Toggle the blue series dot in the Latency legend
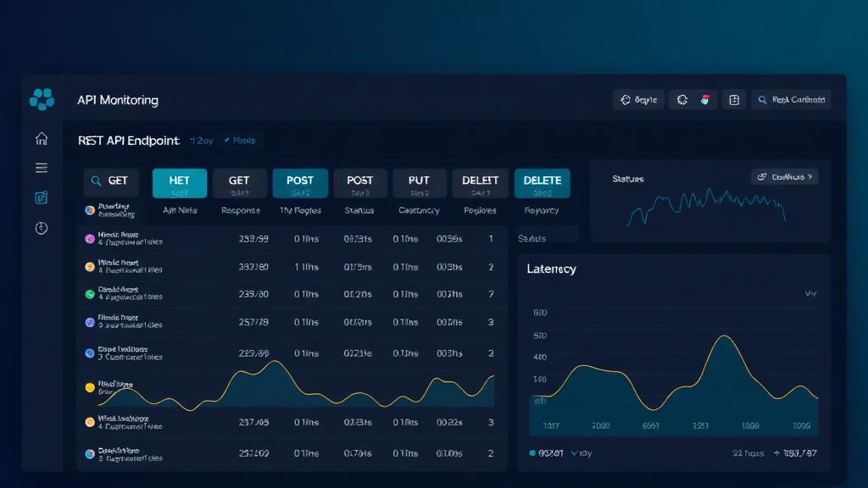The height and width of the screenshot is (488, 868). pos(534,453)
